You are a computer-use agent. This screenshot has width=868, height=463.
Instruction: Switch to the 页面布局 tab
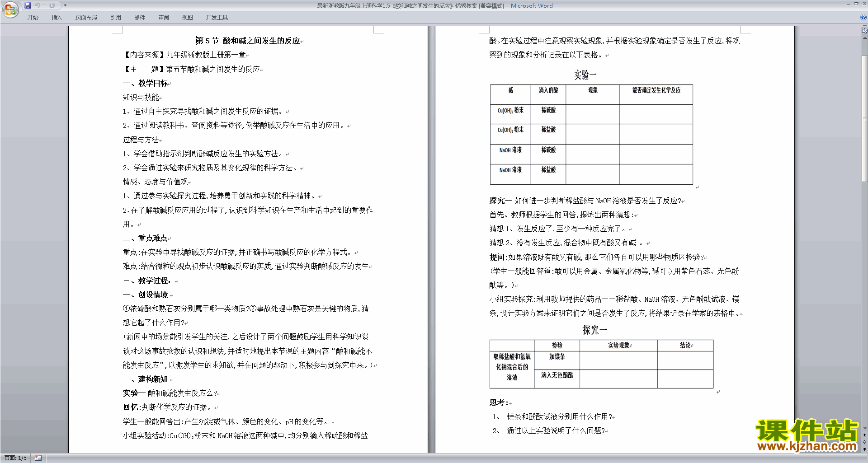pyautogui.click(x=86, y=18)
